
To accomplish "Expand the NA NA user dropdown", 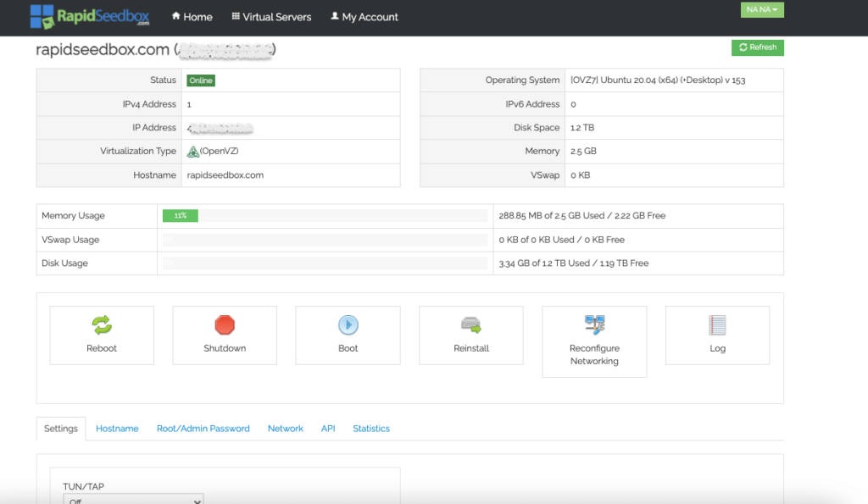I will click(x=762, y=10).
